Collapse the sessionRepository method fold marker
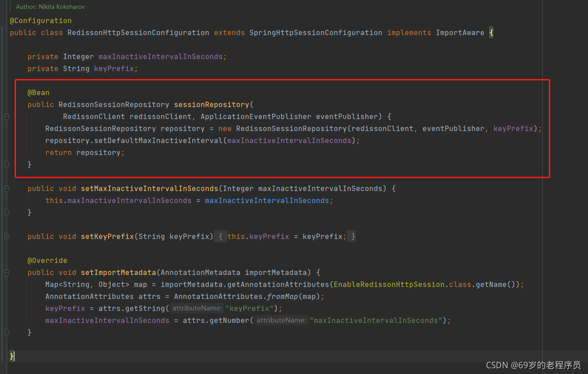The width and height of the screenshot is (588, 374). (7, 117)
